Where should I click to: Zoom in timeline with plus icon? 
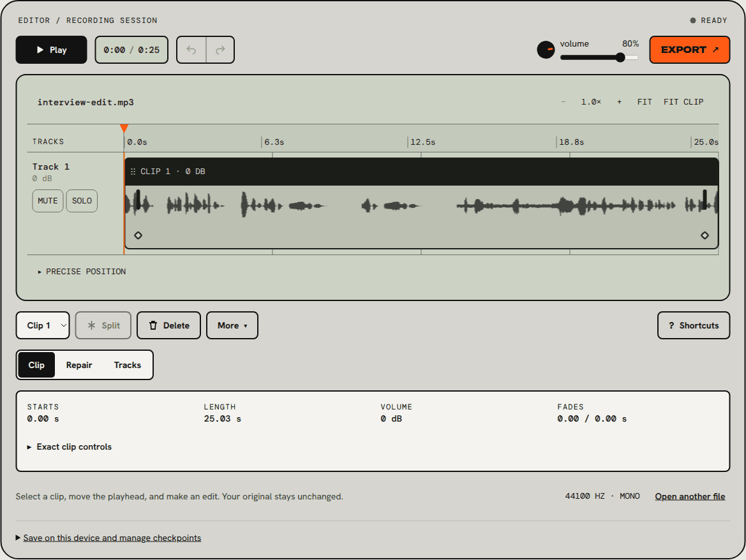coord(619,102)
